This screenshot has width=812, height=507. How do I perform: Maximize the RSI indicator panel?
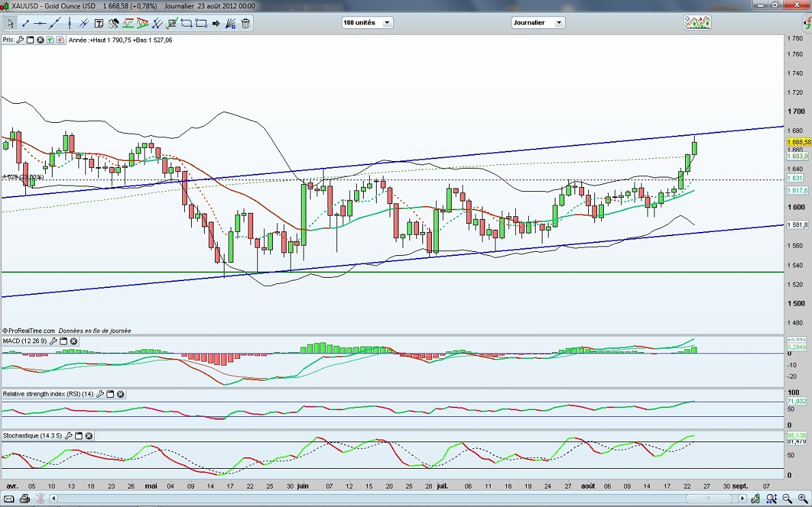click(x=110, y=394)
